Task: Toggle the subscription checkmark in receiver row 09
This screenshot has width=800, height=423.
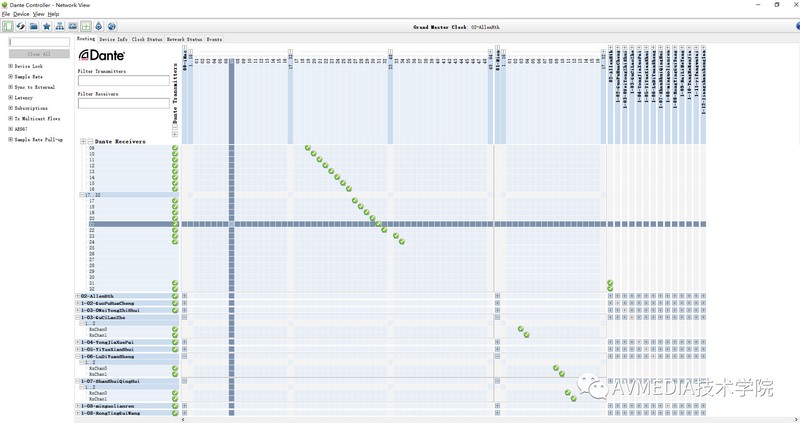Action: 308,148
